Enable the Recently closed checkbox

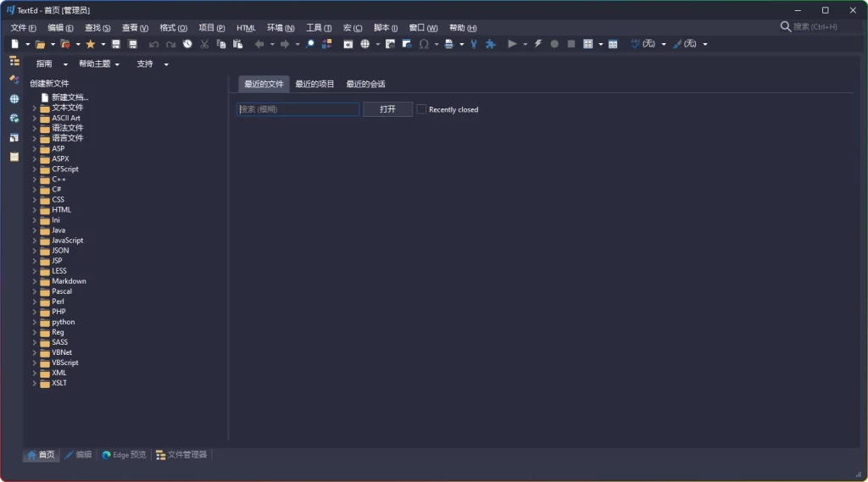421,109
